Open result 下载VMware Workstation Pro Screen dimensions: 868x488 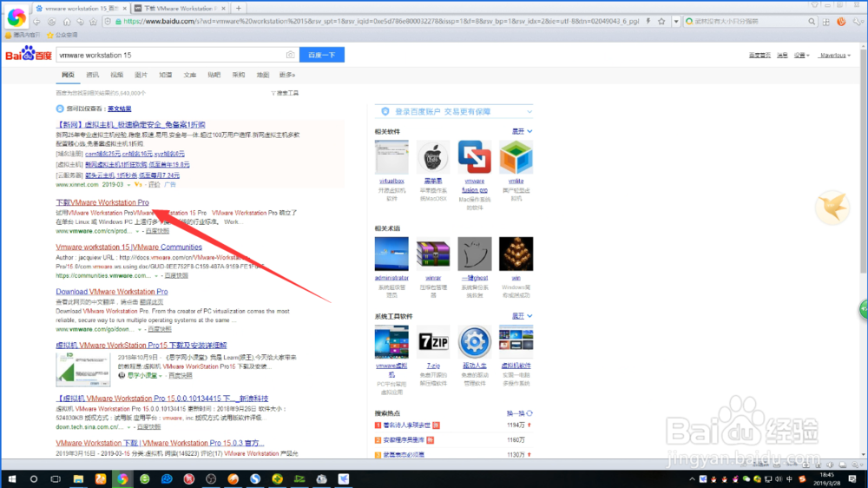pos(102,202)
